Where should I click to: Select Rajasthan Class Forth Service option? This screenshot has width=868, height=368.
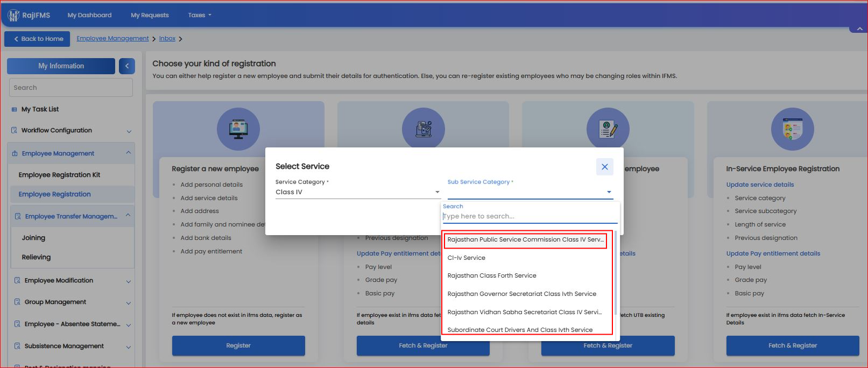pos(492,275)
